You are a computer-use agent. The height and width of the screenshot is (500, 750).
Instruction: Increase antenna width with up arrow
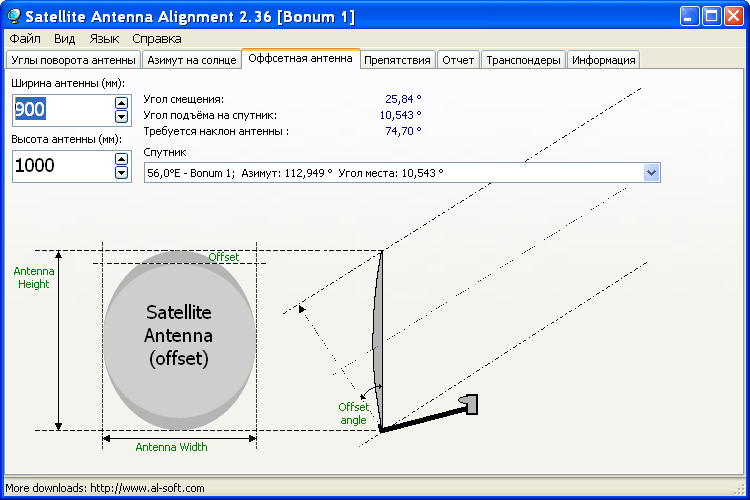click(122, 103)
